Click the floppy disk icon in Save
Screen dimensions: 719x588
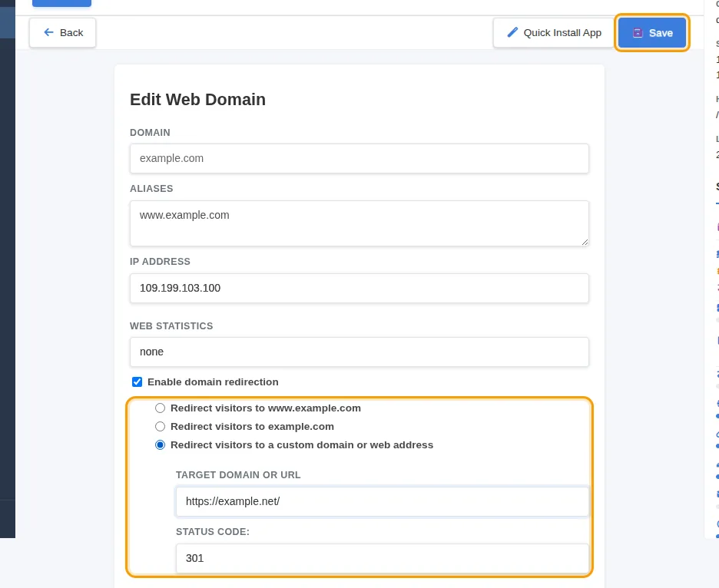tap(638, 32)
